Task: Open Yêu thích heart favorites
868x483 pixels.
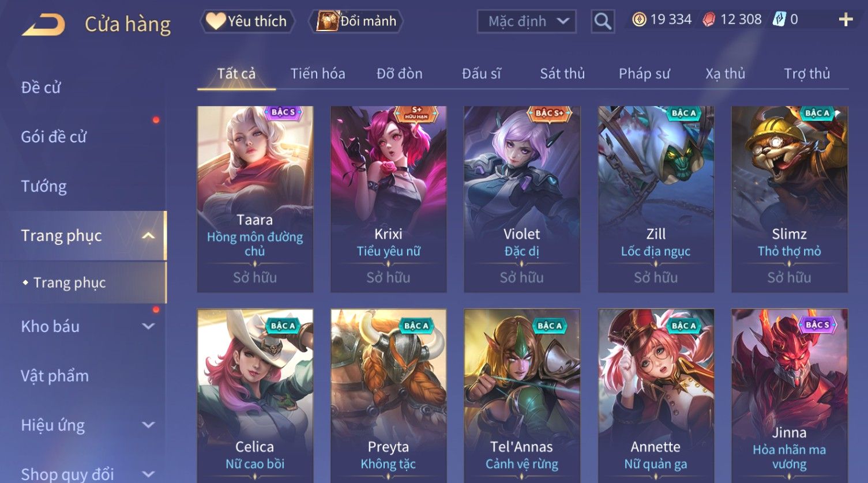Action: coord(247,21)
